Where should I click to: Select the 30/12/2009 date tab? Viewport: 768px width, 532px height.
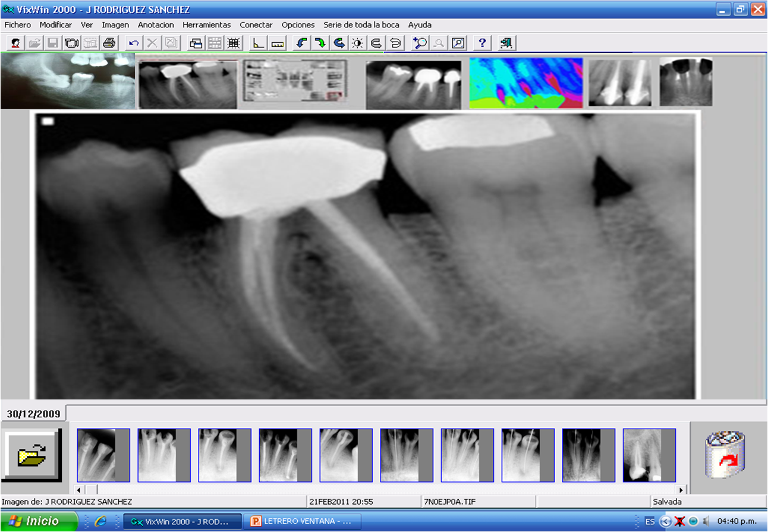point(33,413)
